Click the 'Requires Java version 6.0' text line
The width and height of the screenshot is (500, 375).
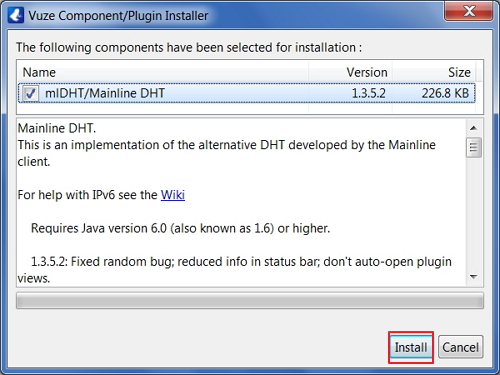pyautogui.click(x=180, y=228)
